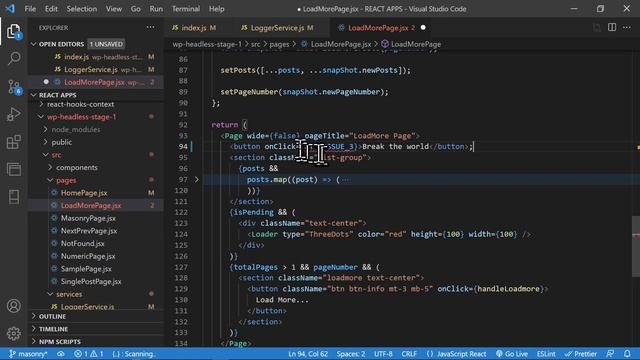Open notifications bell in status bar
Screen dimensions: 640x360
click(x=627, y=354)
